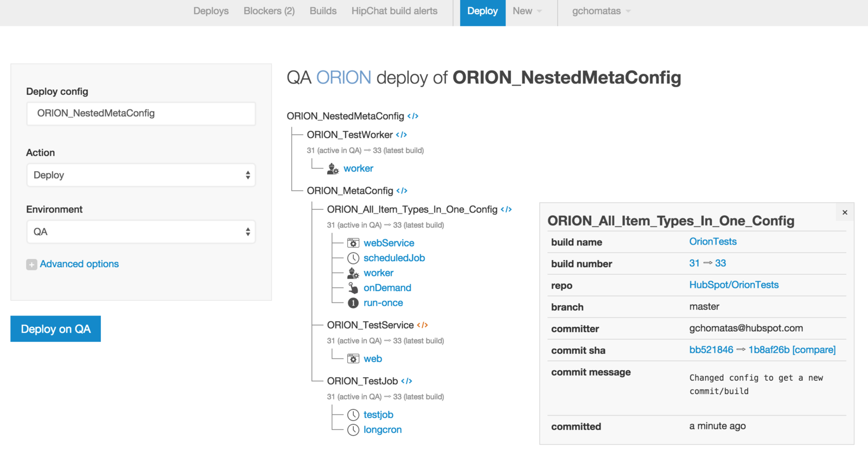This screenshot has height=465, width=868.
Task: Click plus icon beside Advanced options
Action: point(32,264)
